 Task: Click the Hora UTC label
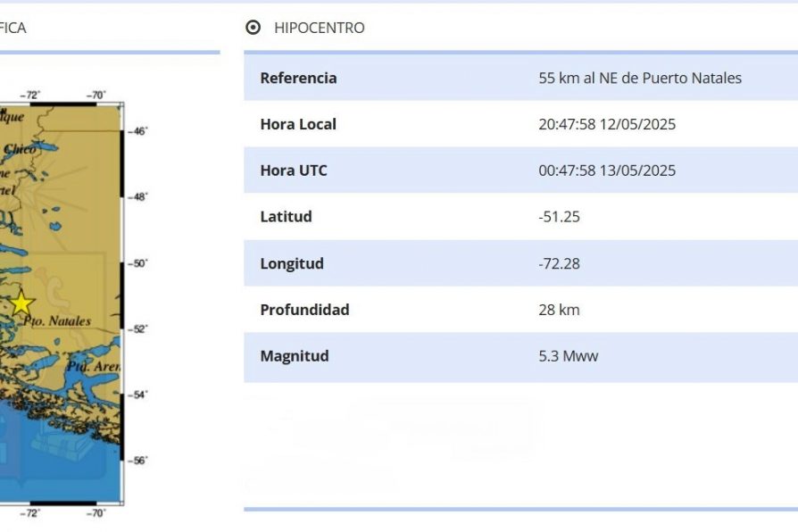[x=294, y=170]
